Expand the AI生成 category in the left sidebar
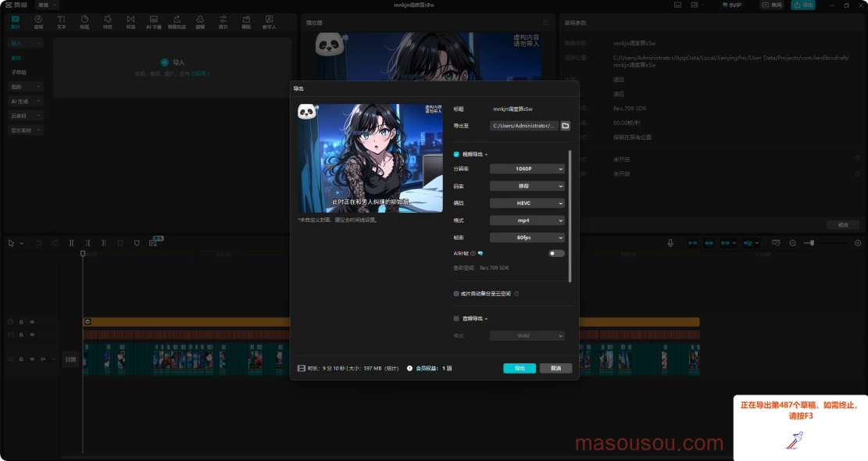The height and width of the screenshot is (461, 868). 26,102
